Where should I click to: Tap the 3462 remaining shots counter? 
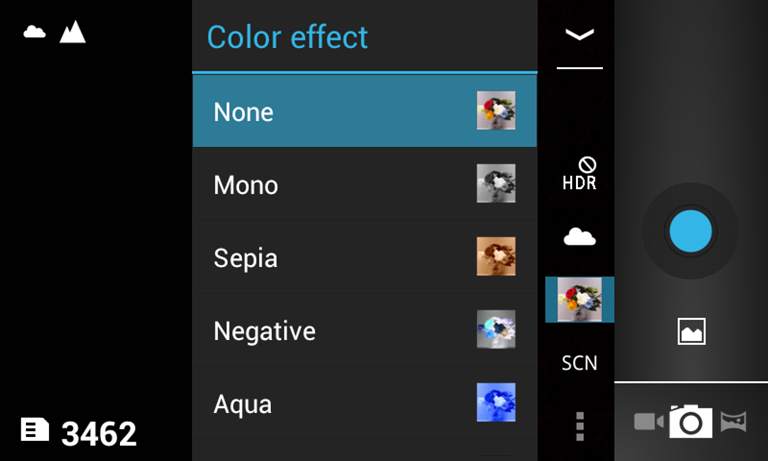click(x=98, y=434)
